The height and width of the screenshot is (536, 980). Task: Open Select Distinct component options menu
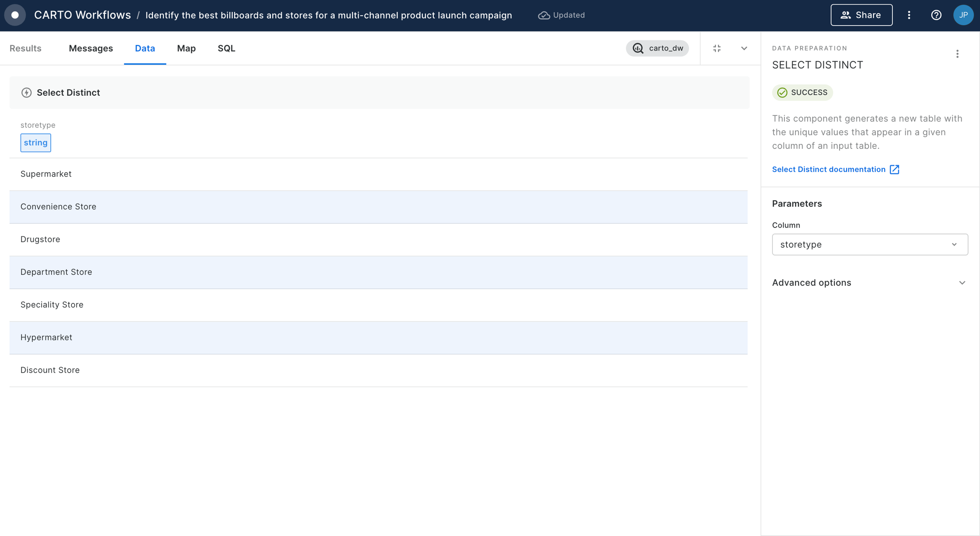tap(957, 54)
